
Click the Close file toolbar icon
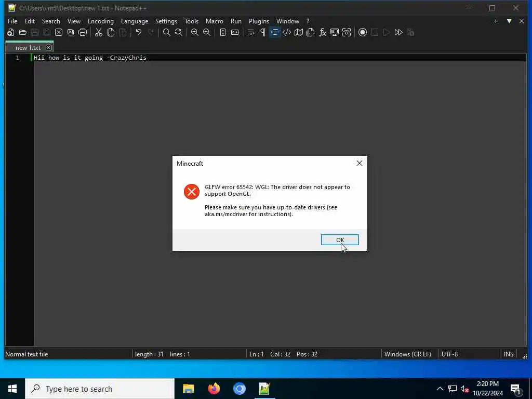59,33
